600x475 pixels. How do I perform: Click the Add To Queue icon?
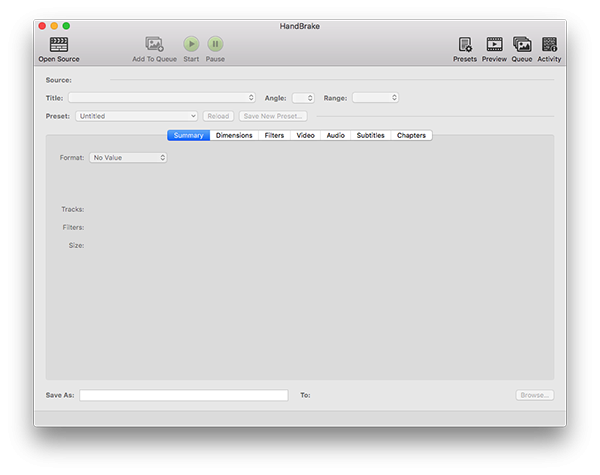[x=154, y=44]
